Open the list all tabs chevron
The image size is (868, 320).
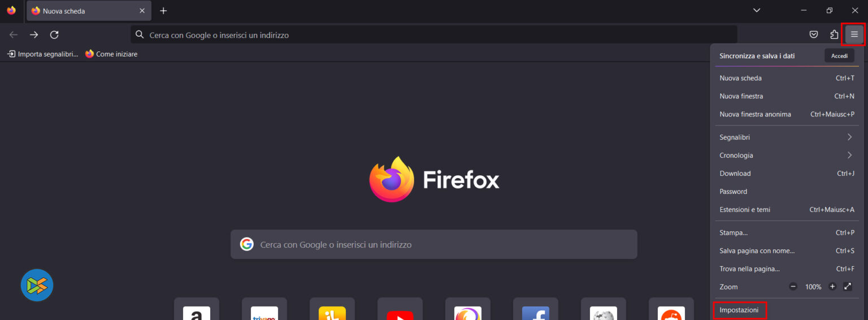pyautogui.click(x=757, y=10)
